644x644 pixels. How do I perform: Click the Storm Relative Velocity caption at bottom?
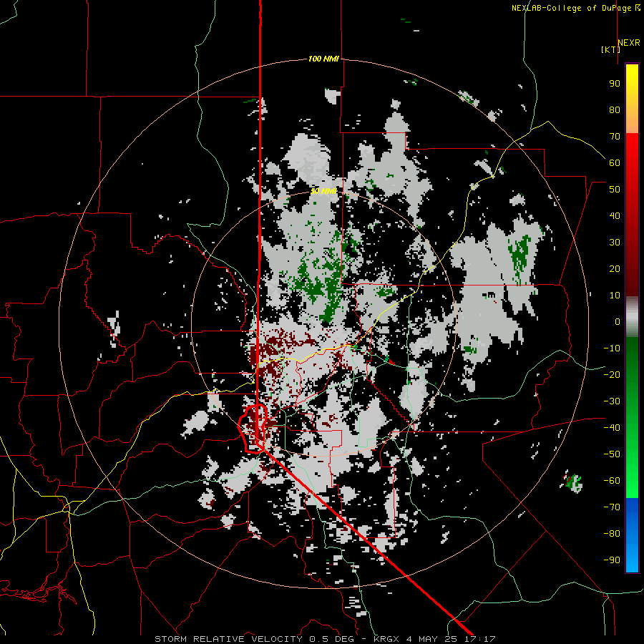pos(325,639)
